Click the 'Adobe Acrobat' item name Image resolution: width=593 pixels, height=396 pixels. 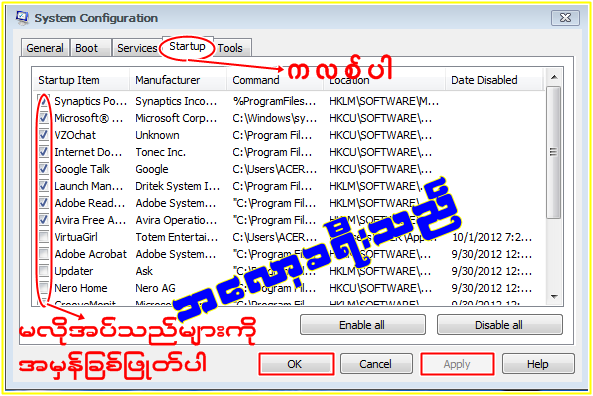90,254
